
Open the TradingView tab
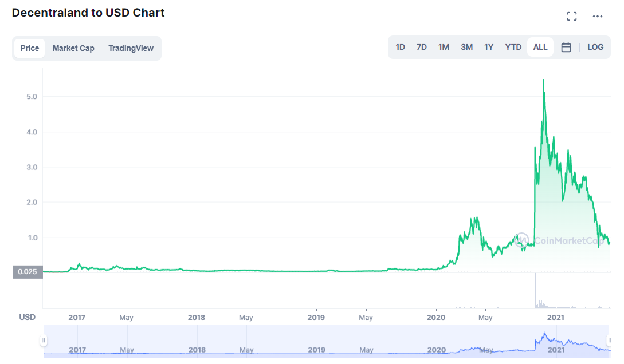(131, 48)
